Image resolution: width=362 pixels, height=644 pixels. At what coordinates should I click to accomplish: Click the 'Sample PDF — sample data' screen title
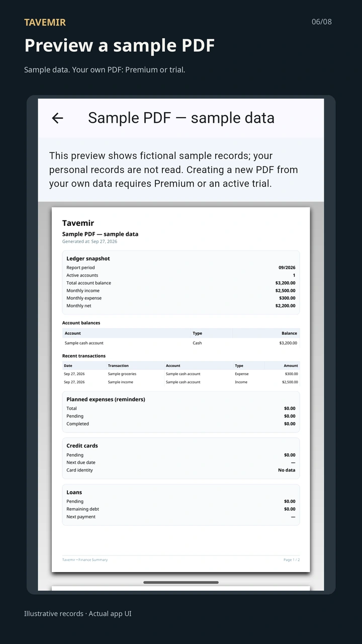181,118
